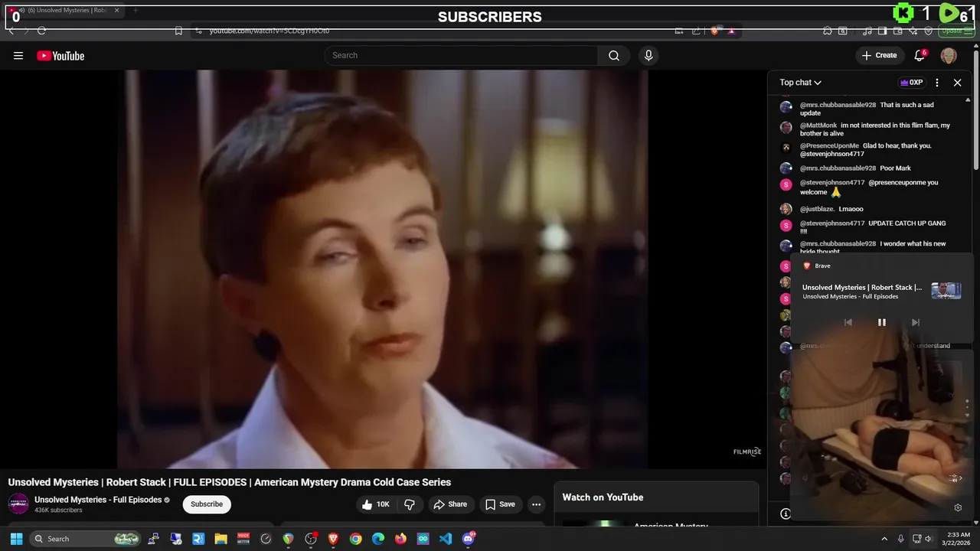
Task: Open the media control music-note icon
Action: [867, 31]
